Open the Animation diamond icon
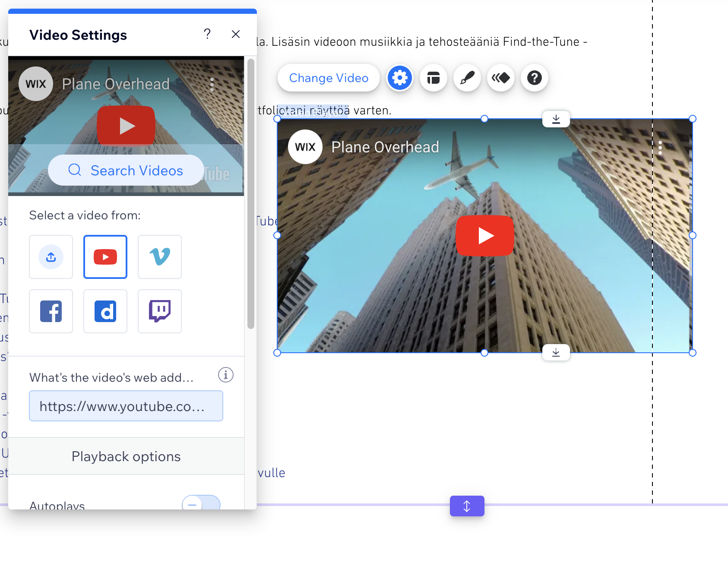Viewport: 728px width, 563px height. 500,78
